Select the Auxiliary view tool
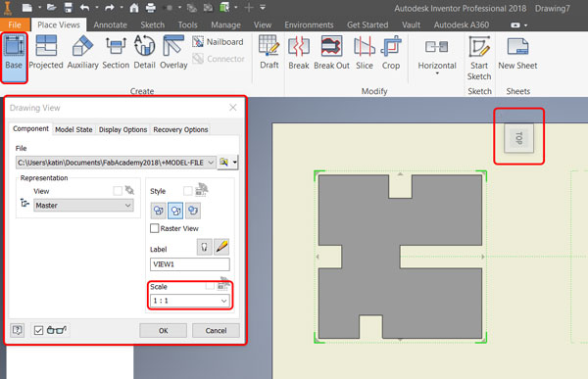Viewport: 588px width, 379px height. click(82, 53)
